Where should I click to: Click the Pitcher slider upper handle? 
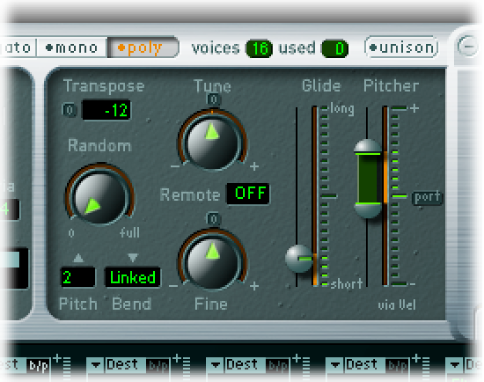[368, 147]
